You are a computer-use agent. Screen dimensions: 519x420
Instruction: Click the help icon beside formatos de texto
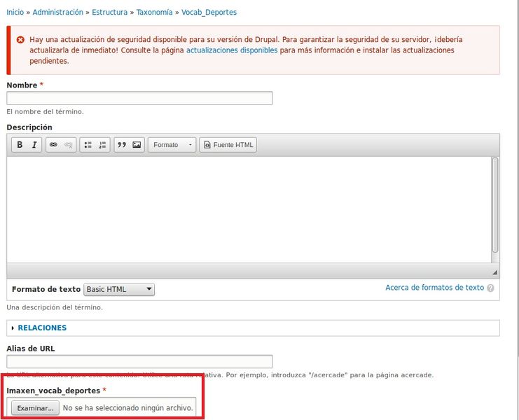pos(490,288)
